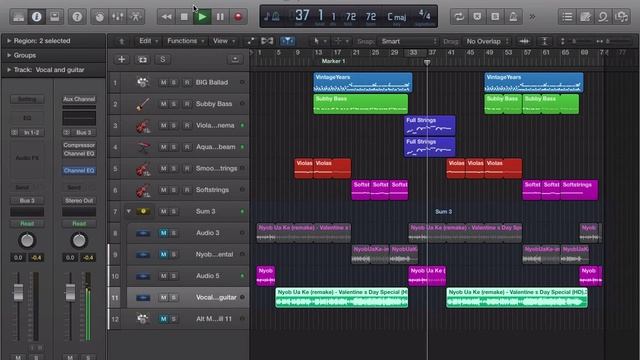
Task: Select the upper Full Strings region
Action: tap(429, 126)
